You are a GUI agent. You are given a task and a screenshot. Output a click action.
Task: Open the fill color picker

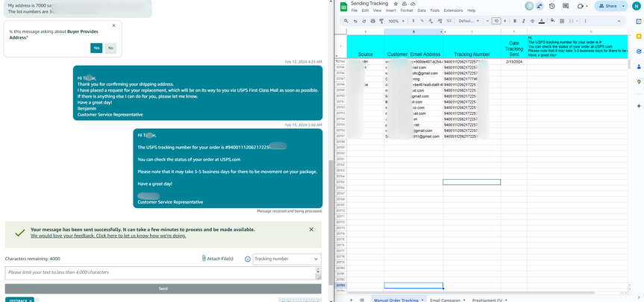553,21
